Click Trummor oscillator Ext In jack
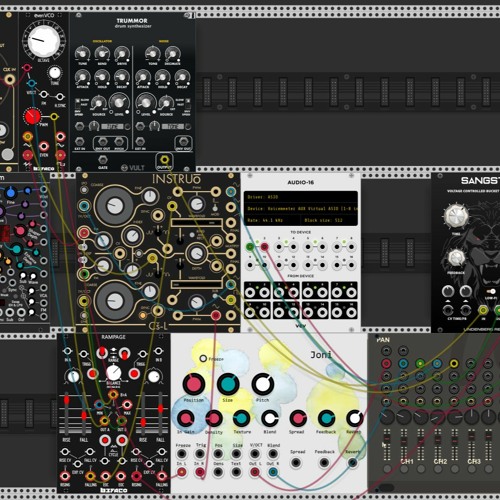The image size is (500, 500). (x=79, y=142)
